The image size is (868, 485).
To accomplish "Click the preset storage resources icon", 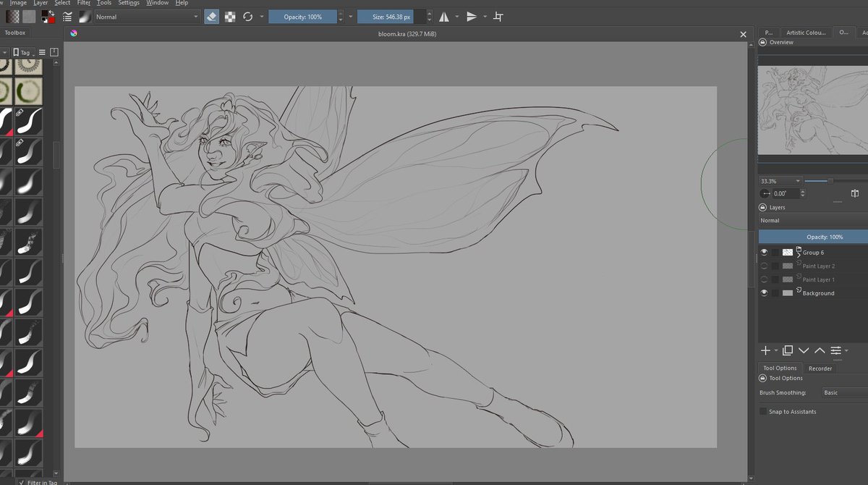I will pos(54,52).
